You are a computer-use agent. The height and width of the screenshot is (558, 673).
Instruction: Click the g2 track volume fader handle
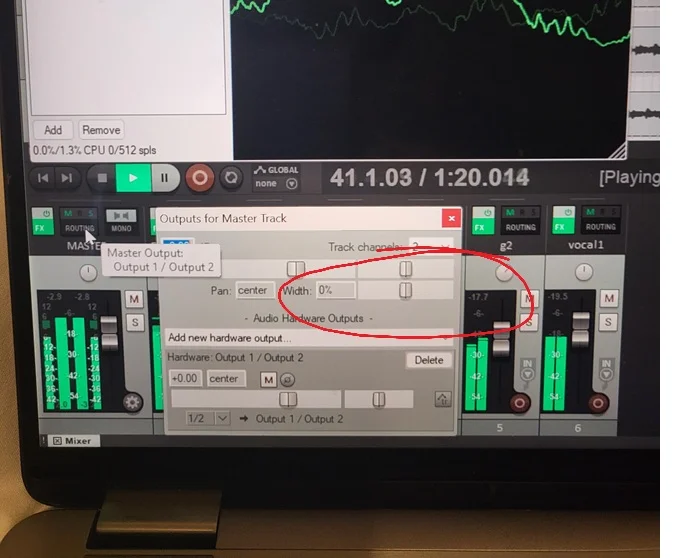click(501, 339)
